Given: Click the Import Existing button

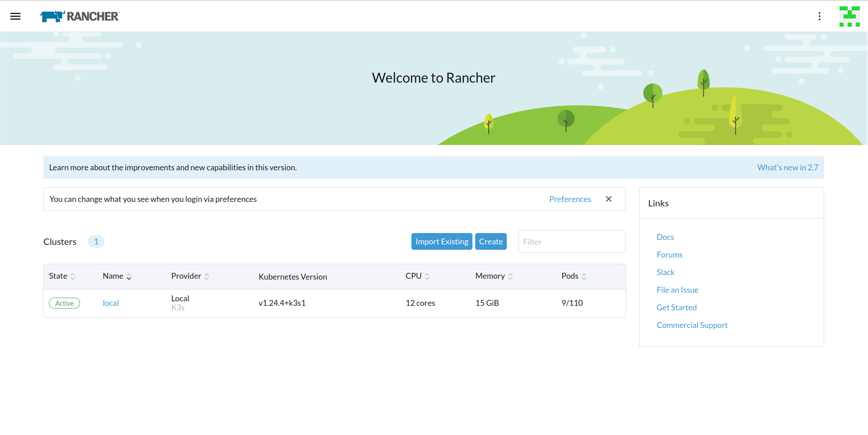Looking at the screenshot, I should [x=442, y=241].
